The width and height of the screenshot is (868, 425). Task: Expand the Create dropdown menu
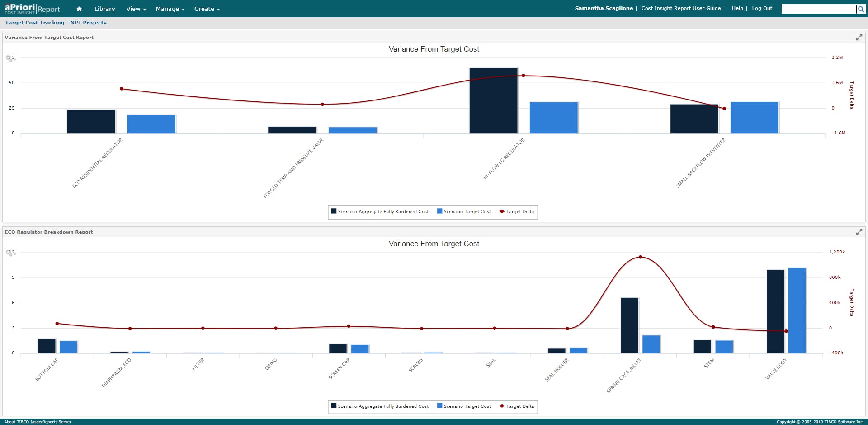click(207, 9)
